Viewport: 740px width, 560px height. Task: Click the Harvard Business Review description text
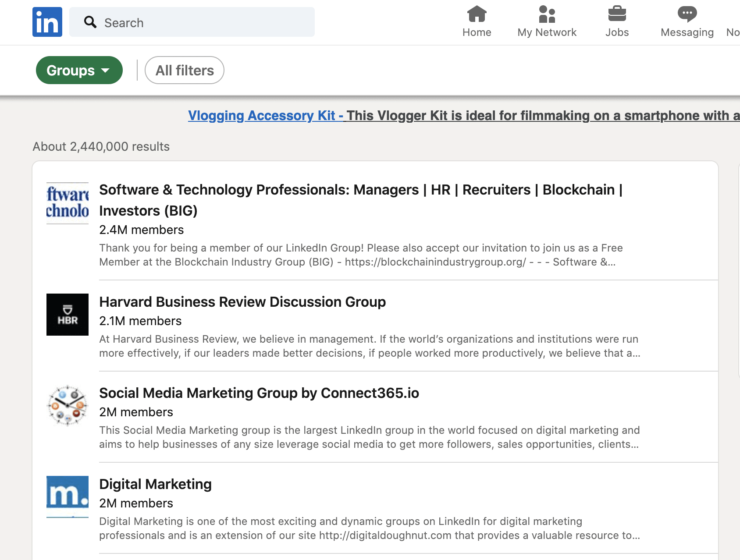click(x=370, y=346)
